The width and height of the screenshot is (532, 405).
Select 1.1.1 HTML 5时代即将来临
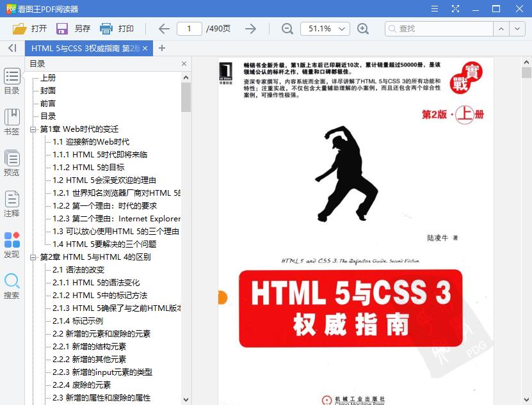tap(100, 155)
